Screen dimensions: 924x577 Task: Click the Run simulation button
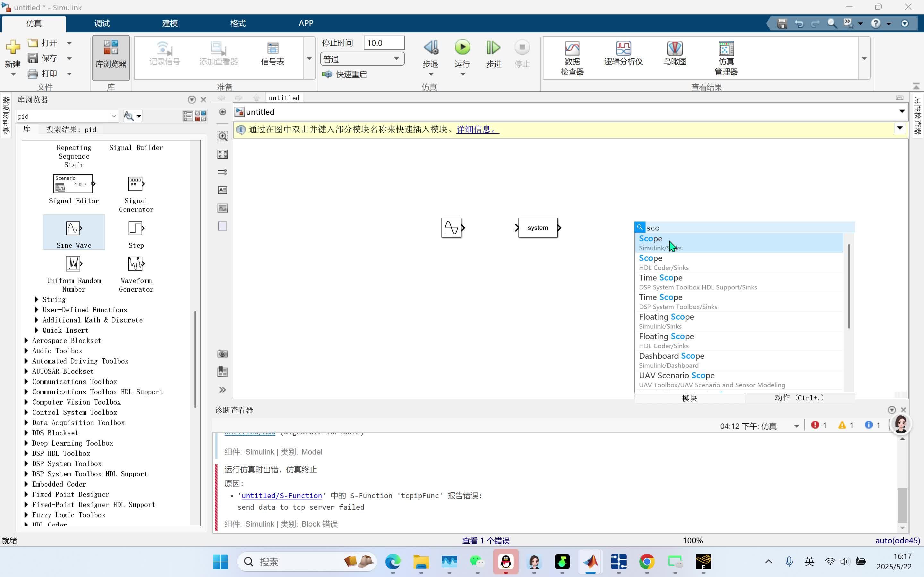pyautogui.click(x=462, y=48)
